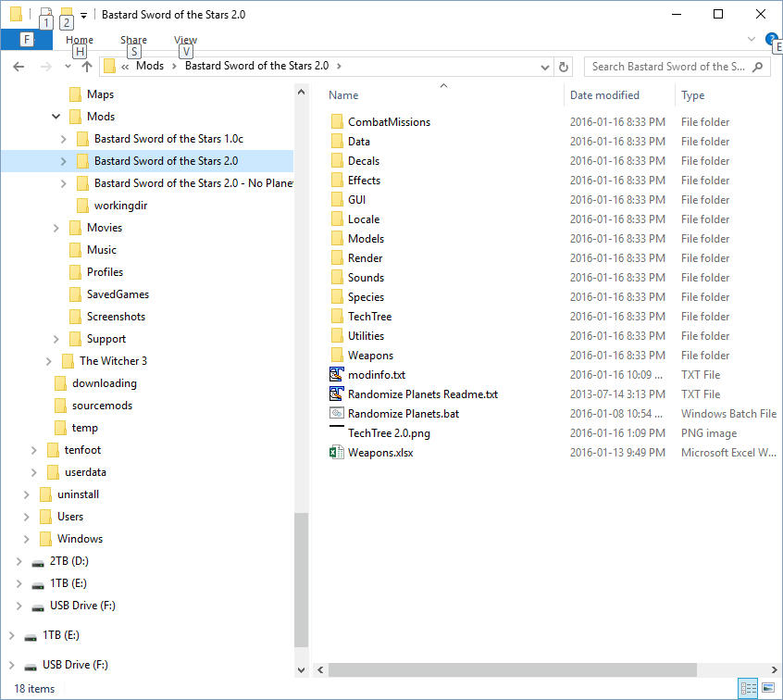This screenshot has height=700, width=783.
Task: Open the View ribbon tab
Action: (185, 40)
